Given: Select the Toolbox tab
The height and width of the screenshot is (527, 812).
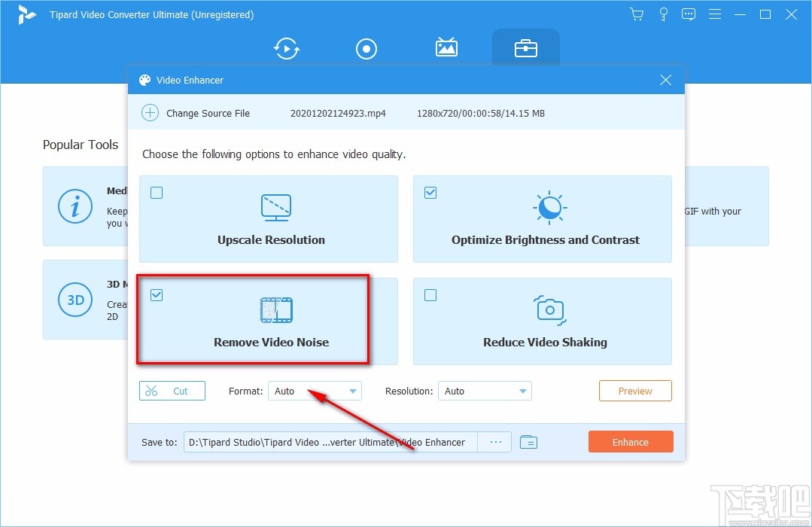Looking at the screenshot, I should [x=525, y=49].
